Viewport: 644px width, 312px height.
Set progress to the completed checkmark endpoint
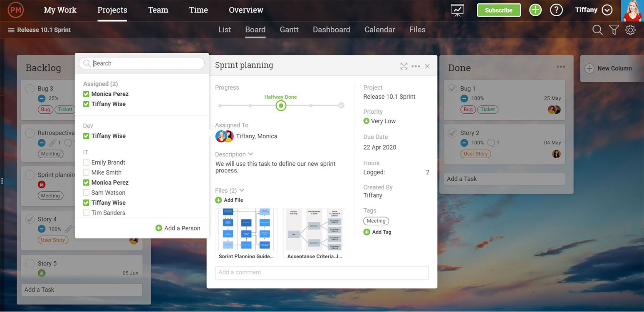pyautogui.click(x=341, y=106)
